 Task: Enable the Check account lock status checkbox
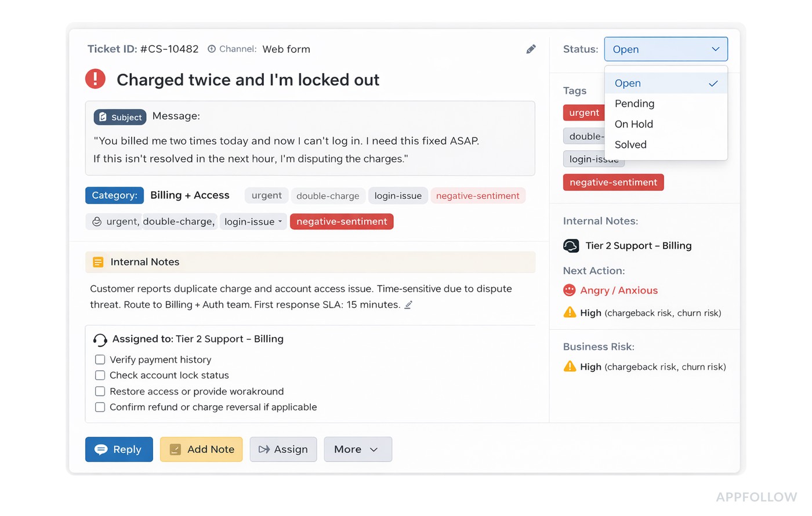pyautogui.click(x=100, y=375)
